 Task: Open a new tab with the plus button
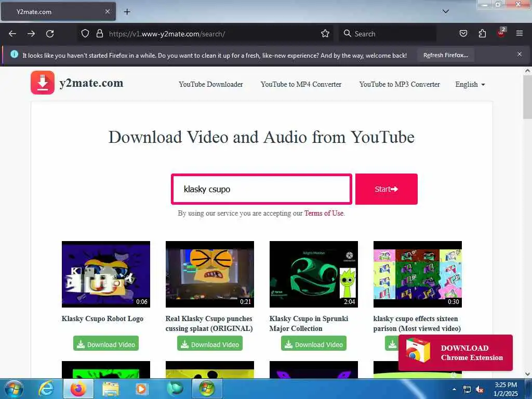127,12
